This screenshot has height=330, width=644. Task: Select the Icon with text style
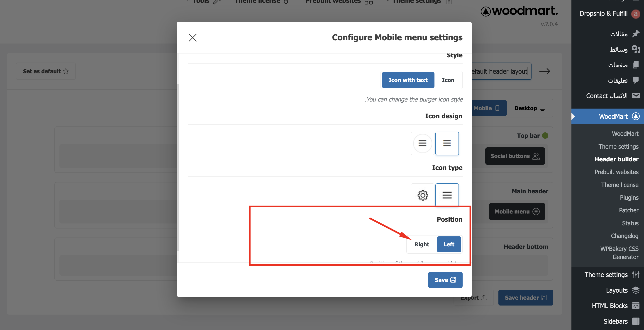(408, 80)
